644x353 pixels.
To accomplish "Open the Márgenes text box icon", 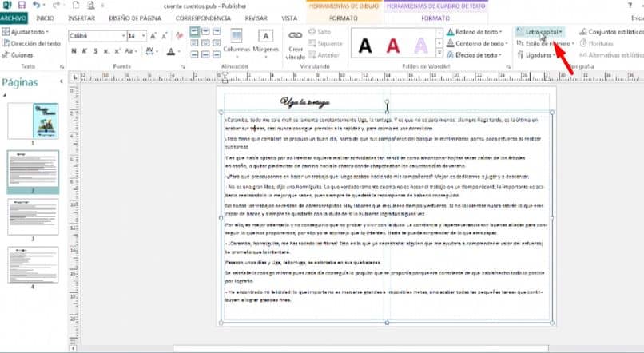I will click(266, 37).
